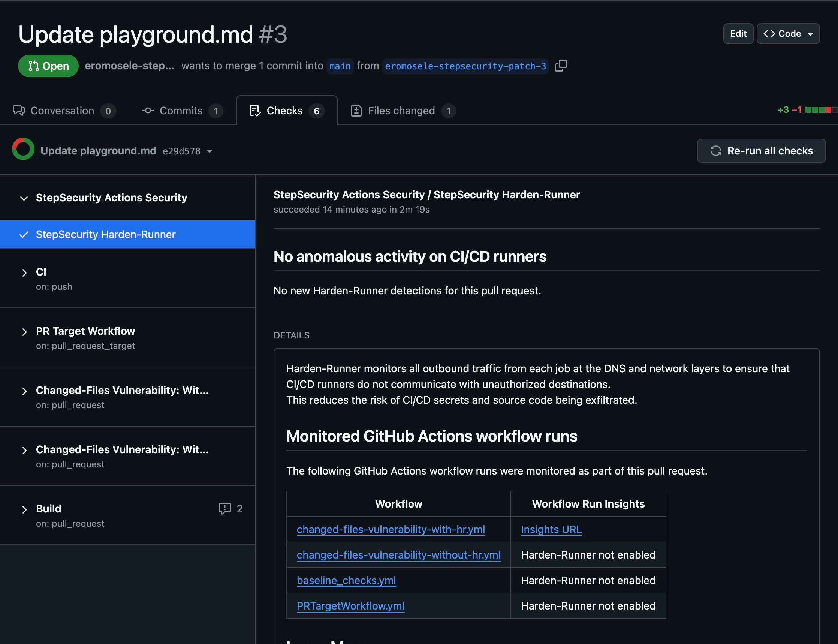The image size is (838, 644).
Task: Click the Build annotations count 2
Action: (x=239, y=509)
